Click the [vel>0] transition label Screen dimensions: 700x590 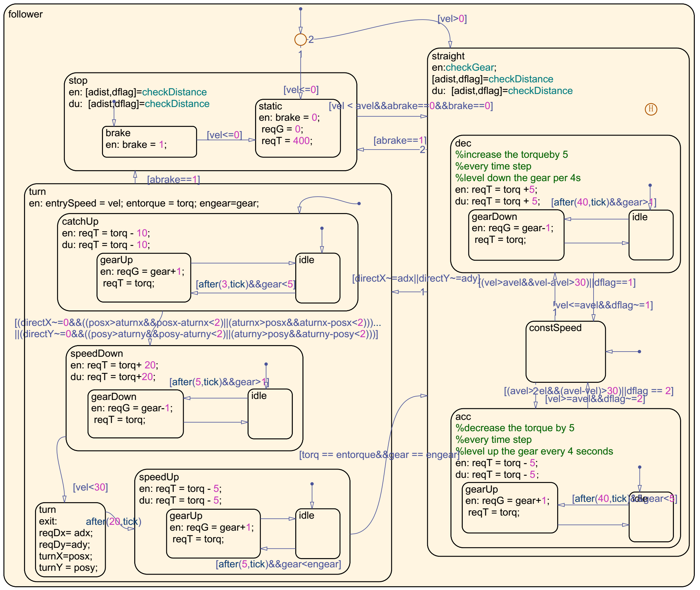[452, 19]
